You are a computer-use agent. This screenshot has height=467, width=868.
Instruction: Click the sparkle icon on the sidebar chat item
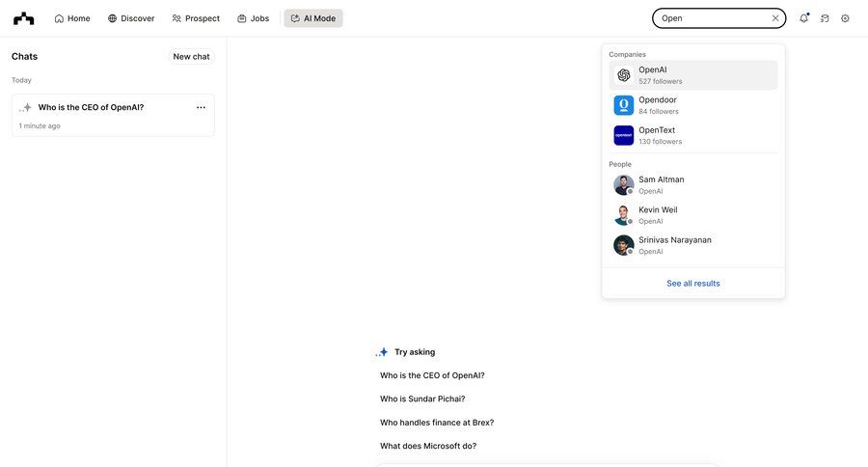click(x=25, y=107)
